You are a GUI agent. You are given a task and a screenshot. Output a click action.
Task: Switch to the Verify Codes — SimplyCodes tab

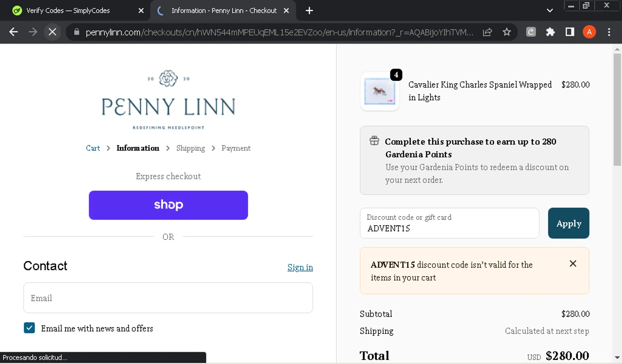click(68, 11)
